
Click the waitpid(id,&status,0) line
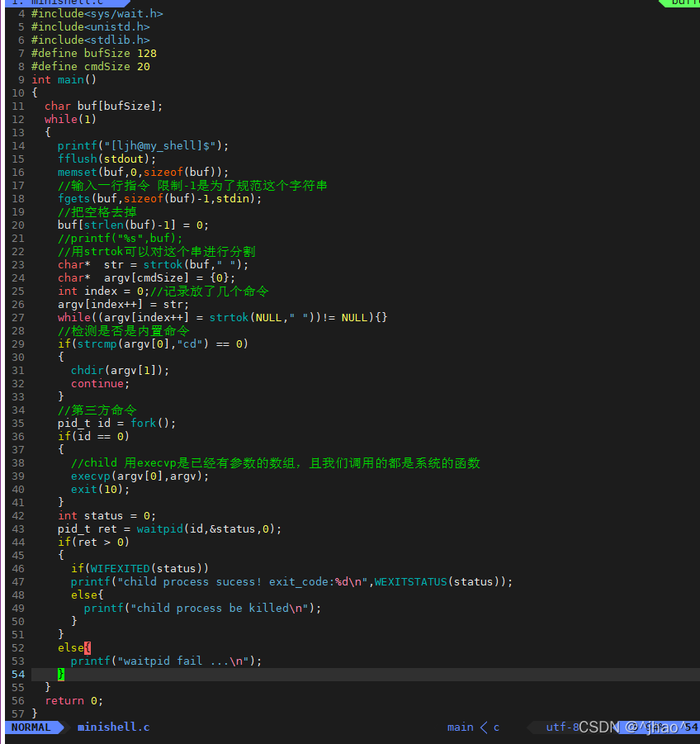[x=170, y=529]
